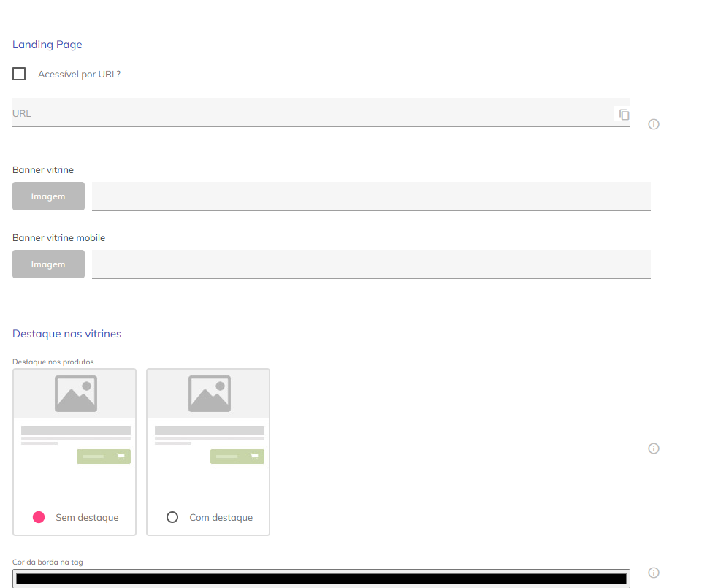This screenshot has height=588, width=710.
Task: Click the Acessível por URL? label text
Action: (79, 74)
